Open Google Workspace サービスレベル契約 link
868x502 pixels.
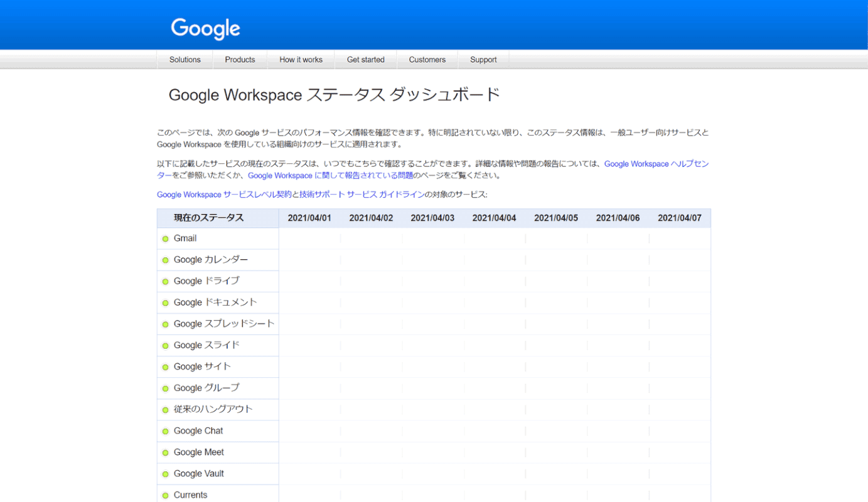[x=224, y=195]
